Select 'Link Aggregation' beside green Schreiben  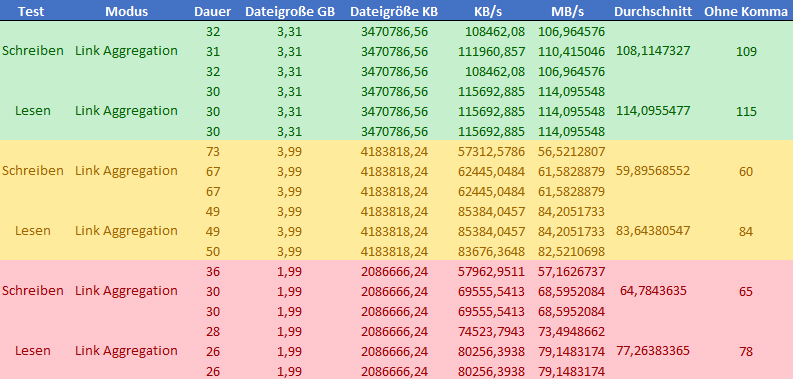click(x=126, y=52)
